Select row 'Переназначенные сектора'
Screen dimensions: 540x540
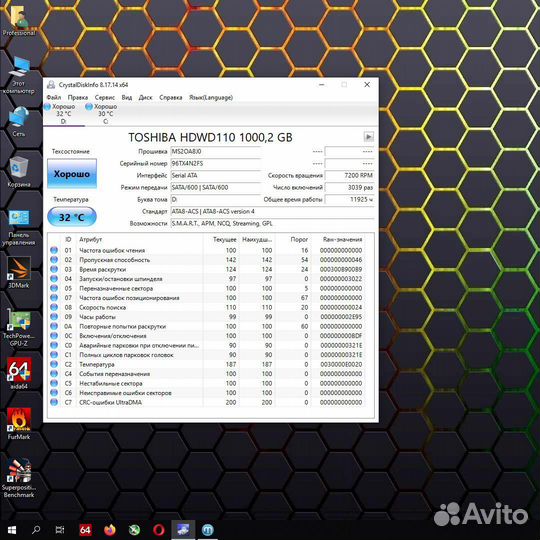point(207,288)
